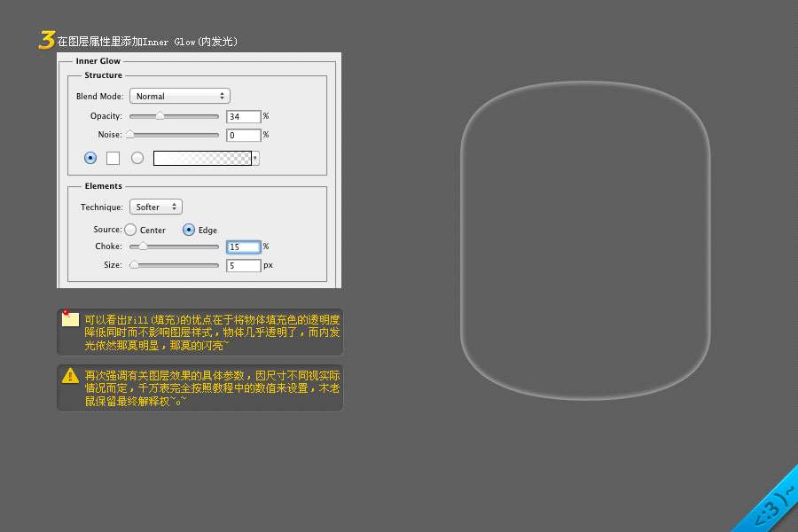Select the gradient radio button
This screenshot has width=798, height=532.
point(137,158)
